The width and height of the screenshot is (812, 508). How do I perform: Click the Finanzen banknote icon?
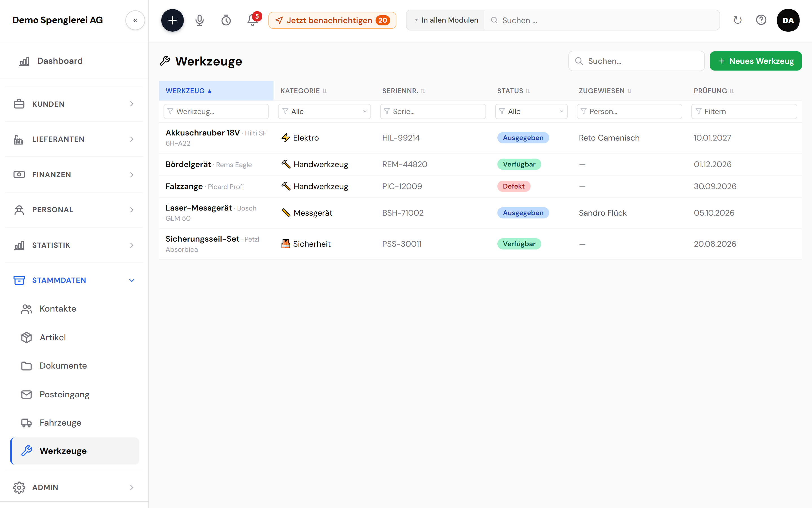pyautogui.click(x=19, y=174)
